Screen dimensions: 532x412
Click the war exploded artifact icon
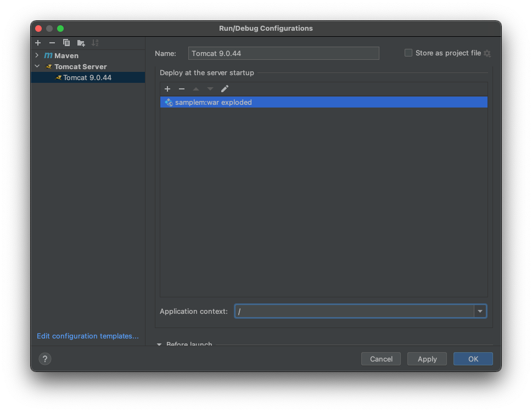169,102
